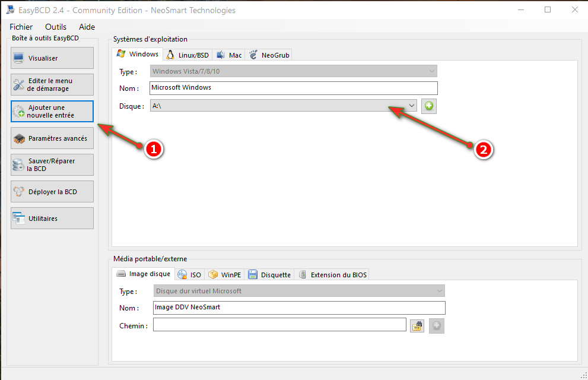Open the Outils menu
The width and height of the screenshot is (588, 380).
[x=56, y=27]
